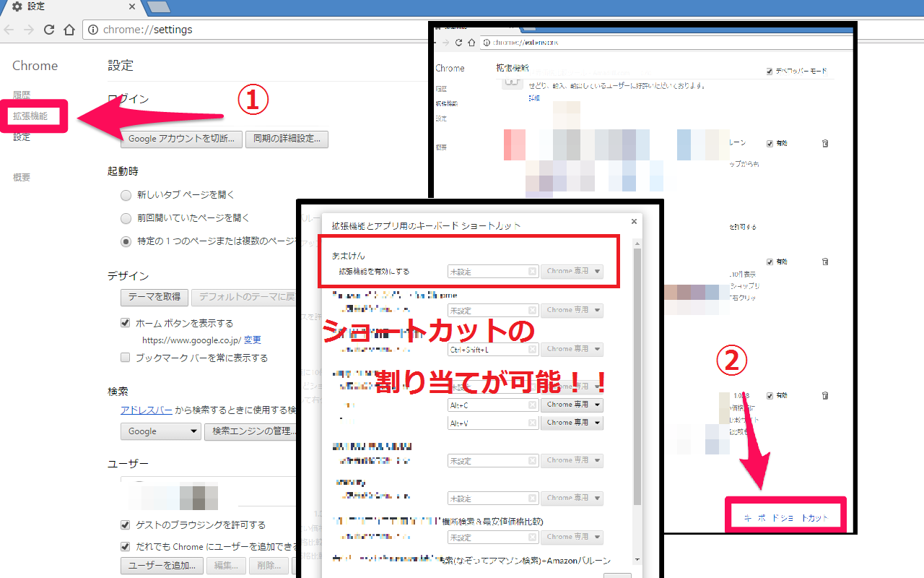Image resolution: width=924 pixels, height=578 pixels.
Task: Open Chrome 専用 dropdown beside Ctrl+Shift+L
Action: tap(572, 349)
